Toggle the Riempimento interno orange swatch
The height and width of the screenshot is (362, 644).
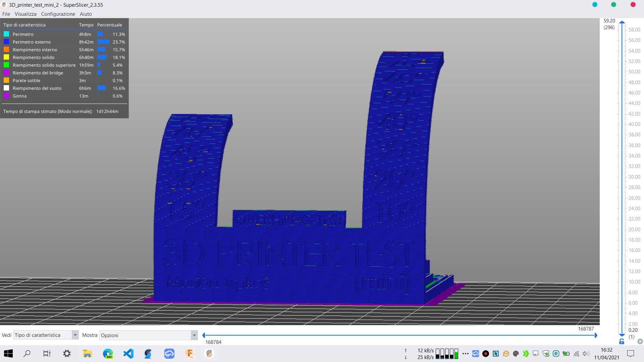(x=6, y=49)
